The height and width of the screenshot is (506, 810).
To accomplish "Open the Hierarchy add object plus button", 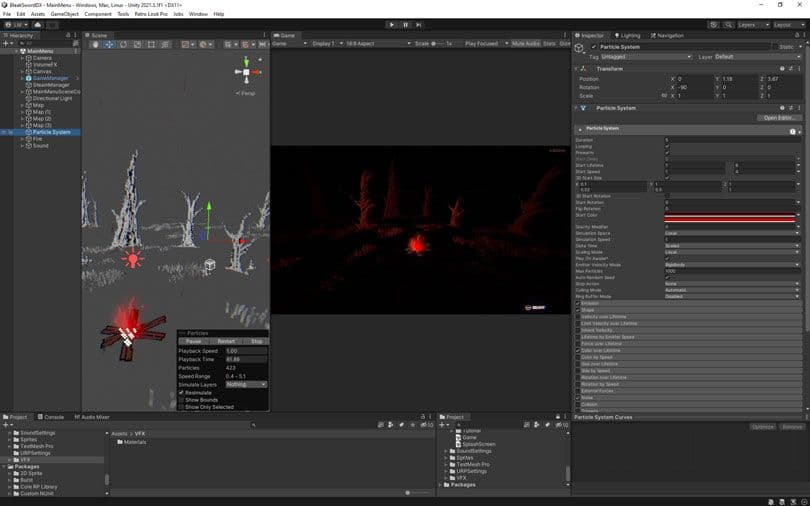I will point(7,44).
